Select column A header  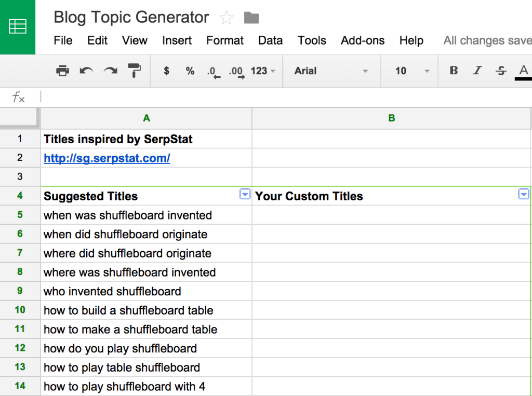(146, 118)
